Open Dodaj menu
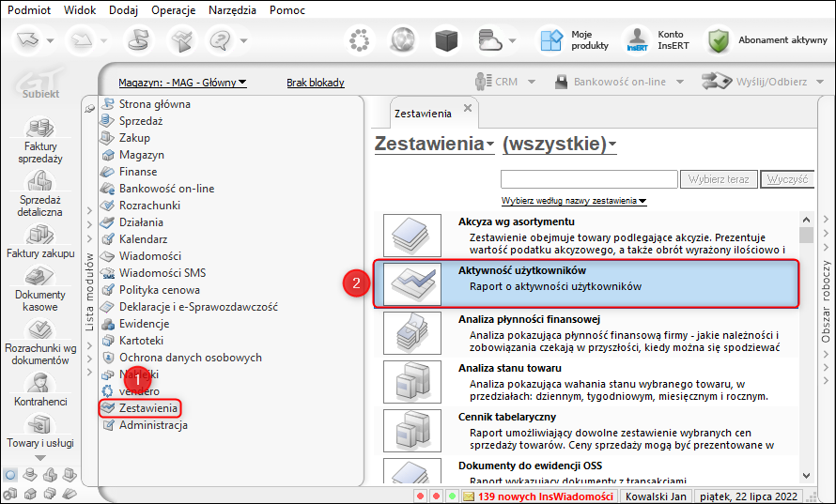The image size is (836, 504). tap(123, 10)
